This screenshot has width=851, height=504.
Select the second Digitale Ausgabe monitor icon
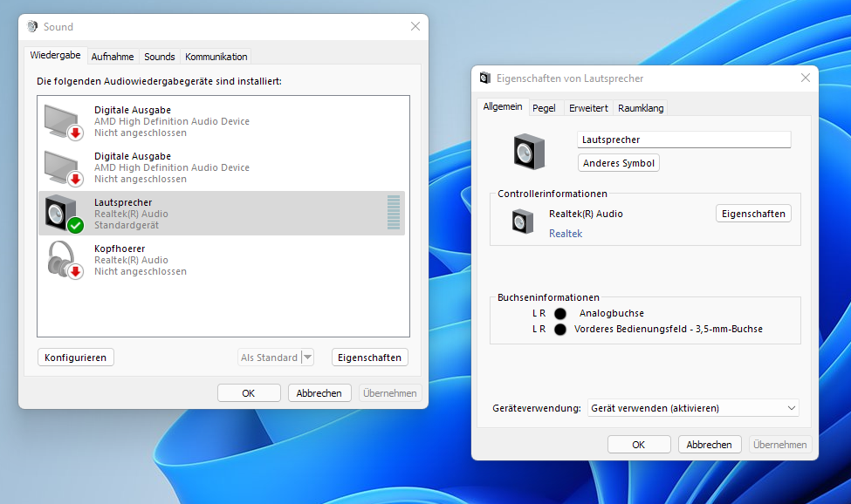[x=64, y=168]
